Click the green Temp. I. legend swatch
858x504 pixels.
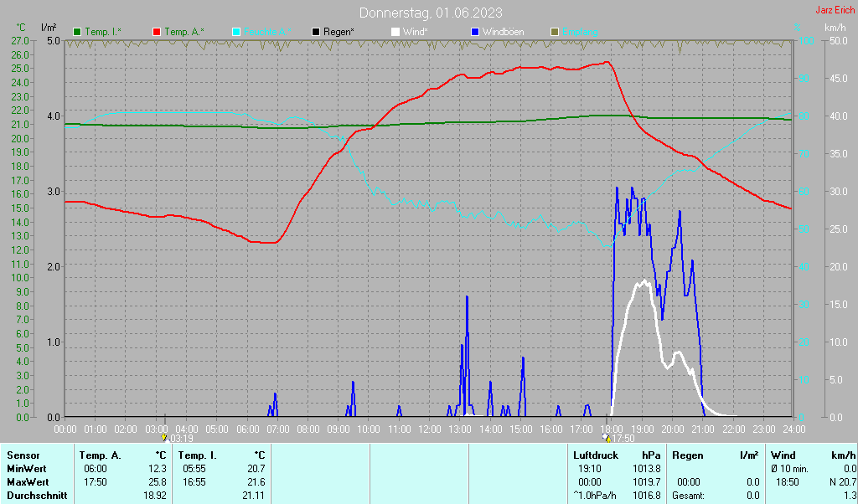pyautogui.click(x=77, y=32)
